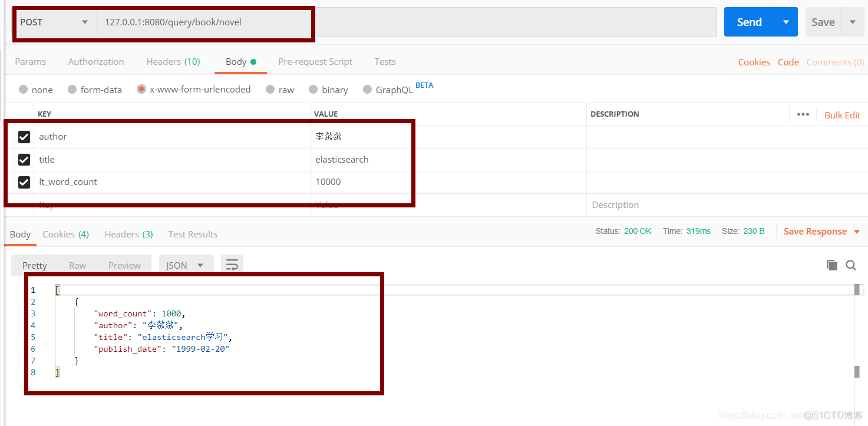Click the lt_word_count key cell
Viewport: 868px width, 426px height.
(172, 182)
